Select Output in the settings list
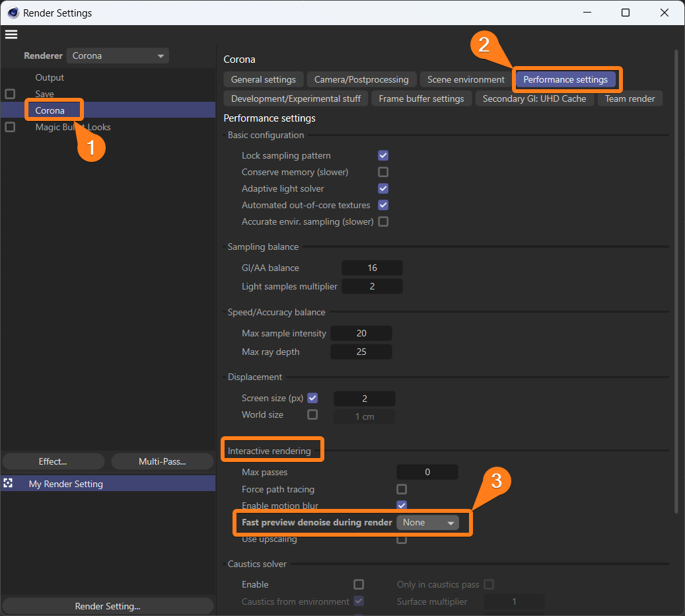Screen dimensions: 685x616 50,77
